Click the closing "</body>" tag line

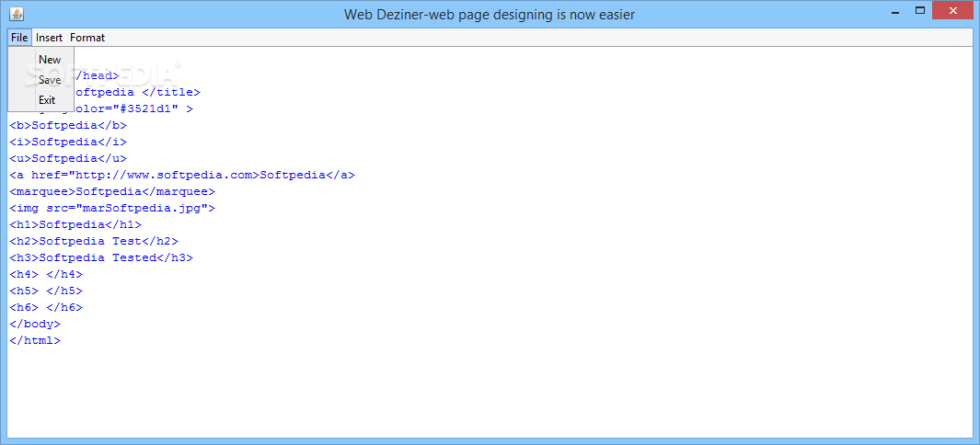(35, 324)
